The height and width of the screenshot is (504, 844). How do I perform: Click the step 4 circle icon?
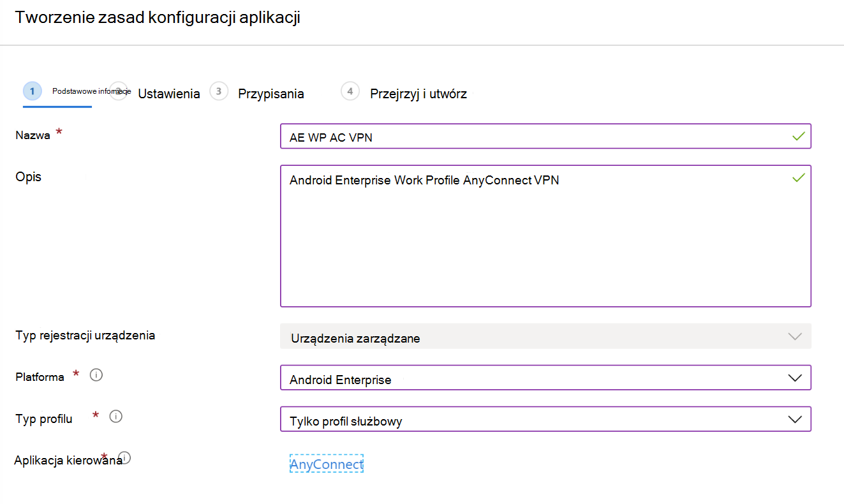coord(350,91)
